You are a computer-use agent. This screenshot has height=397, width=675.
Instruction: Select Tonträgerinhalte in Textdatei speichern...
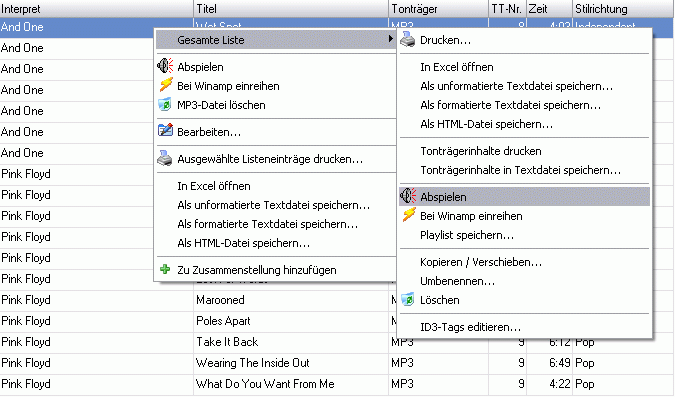524,170
